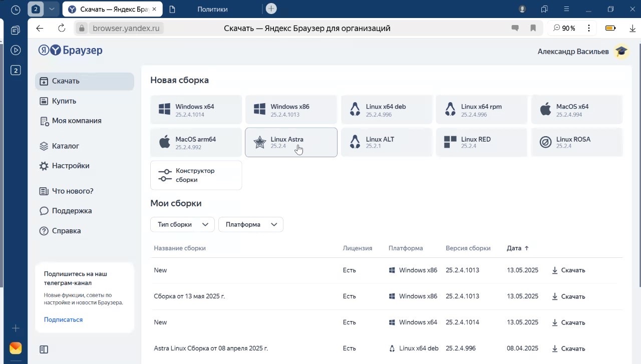Click the Яндекс Браузер logo
The height and width of the screenshot is (364, 641).
(71, 50)
